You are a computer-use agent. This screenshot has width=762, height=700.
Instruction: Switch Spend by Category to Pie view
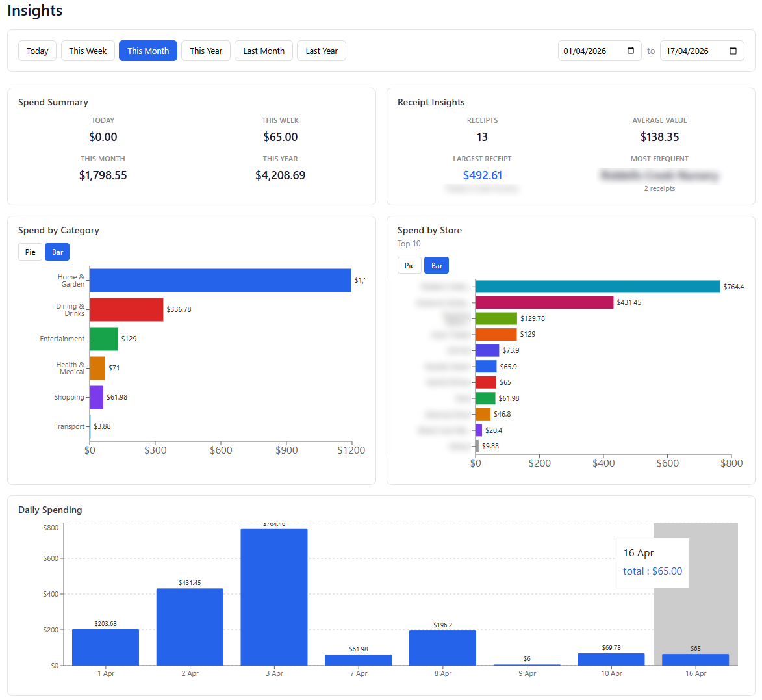[30, 252]
